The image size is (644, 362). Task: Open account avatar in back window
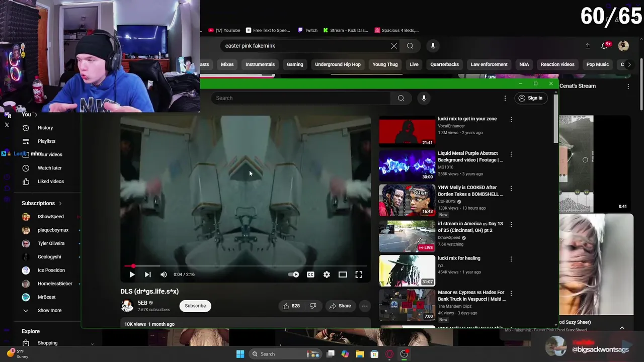pyautogui.click(x=623, y=46)
